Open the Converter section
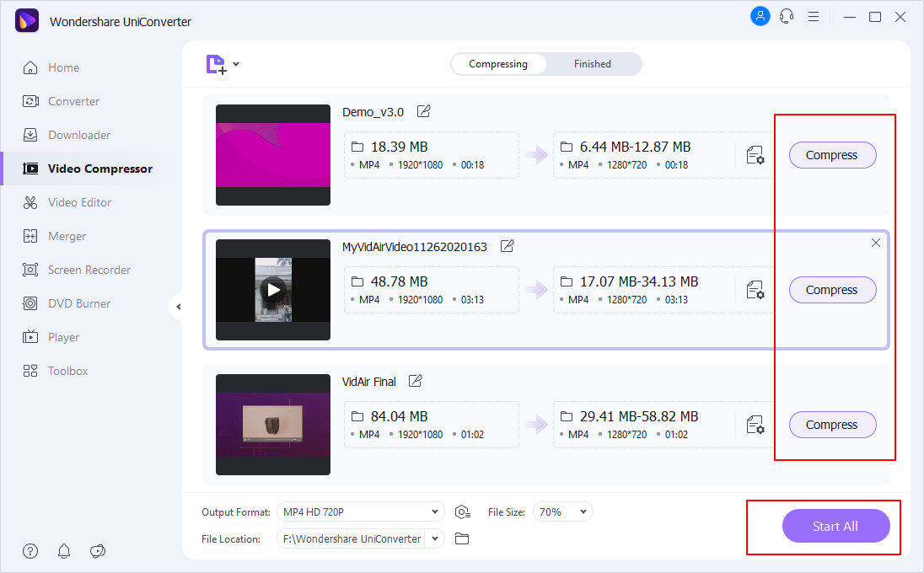The height and width of the screenshot is (573, 924). 73,101
